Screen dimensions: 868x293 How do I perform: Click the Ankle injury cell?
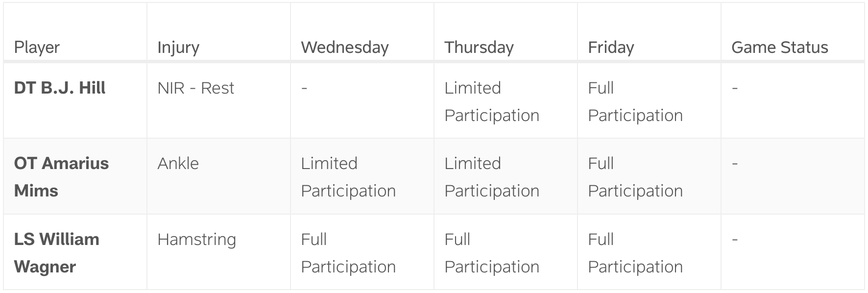coord(178,164)
